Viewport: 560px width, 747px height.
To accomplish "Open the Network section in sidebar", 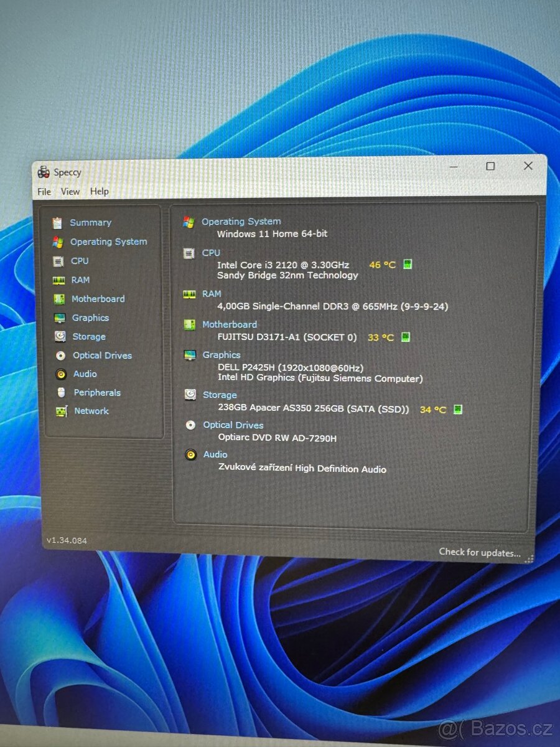I will click(x=91, y=411).
